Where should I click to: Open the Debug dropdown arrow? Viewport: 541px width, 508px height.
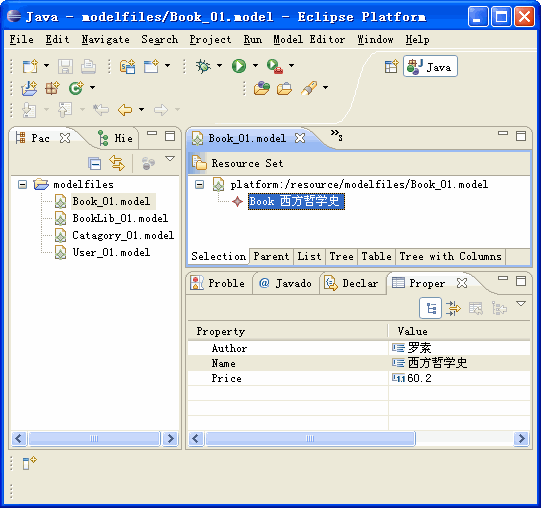pyautogui.click(x=219, y=66)
